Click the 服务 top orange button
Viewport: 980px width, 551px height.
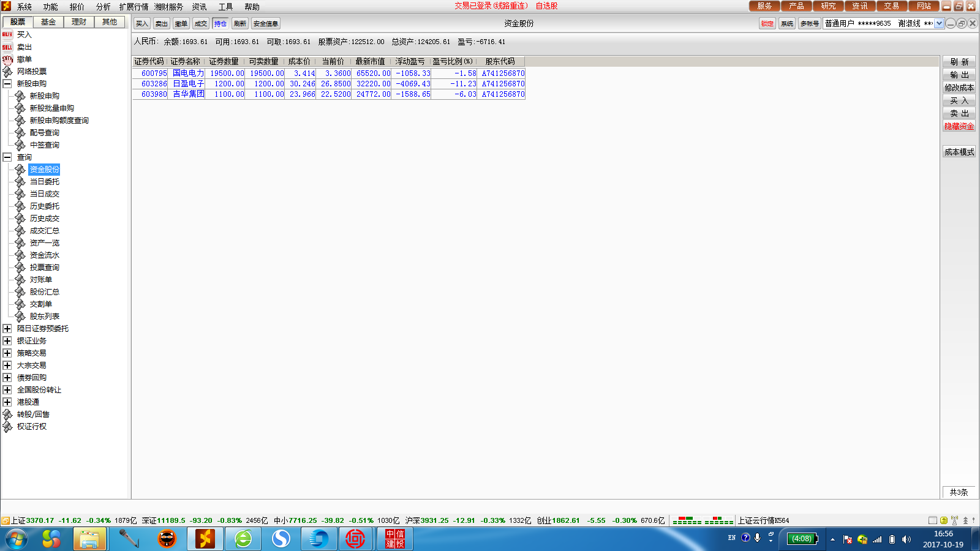pos(764,6)
